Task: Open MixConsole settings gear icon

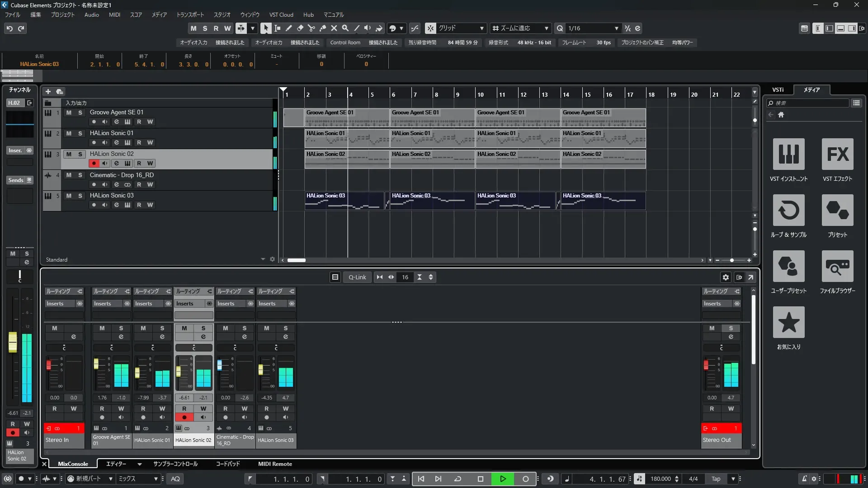Action: 726,277
